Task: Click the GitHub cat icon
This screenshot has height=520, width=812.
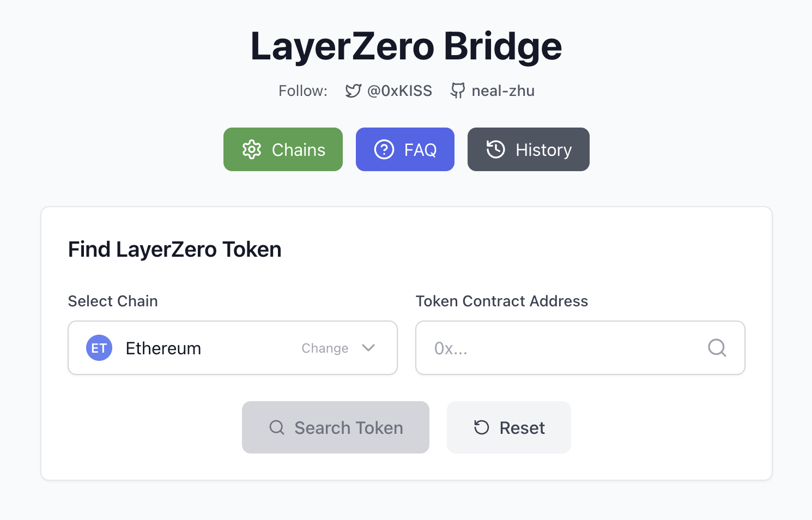Action: (x=458, y=91)
